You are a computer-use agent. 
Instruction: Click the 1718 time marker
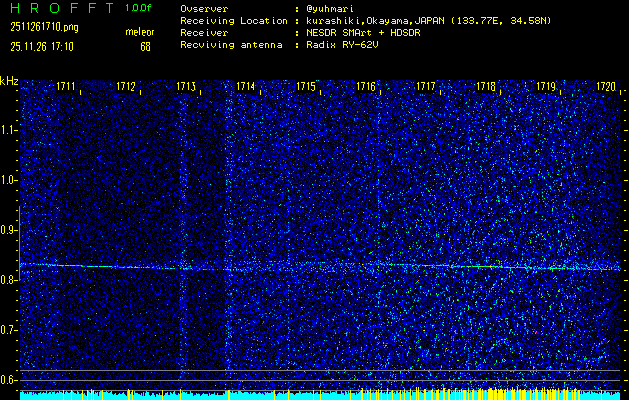pyautogui.click(x=486, y=86)
